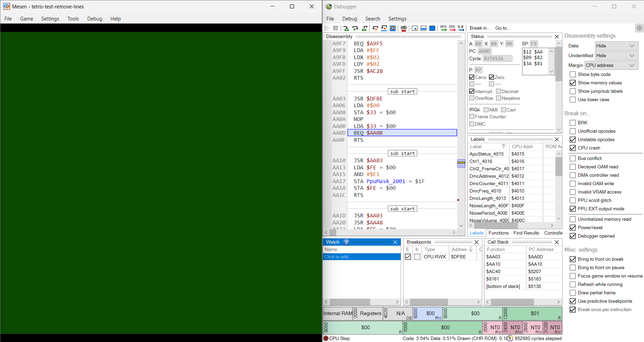Click the disassembly scrollbar down arrow
The image size is (644, 342).
pyautogui.click(x=461, y=225)
